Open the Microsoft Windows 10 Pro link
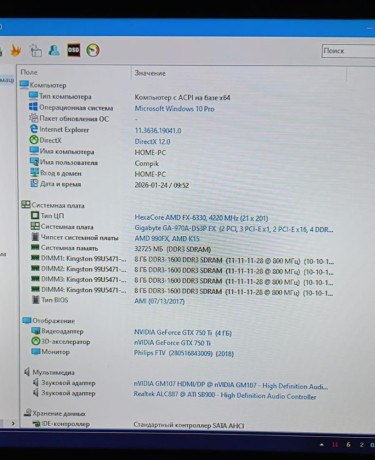 click(174, 109)
